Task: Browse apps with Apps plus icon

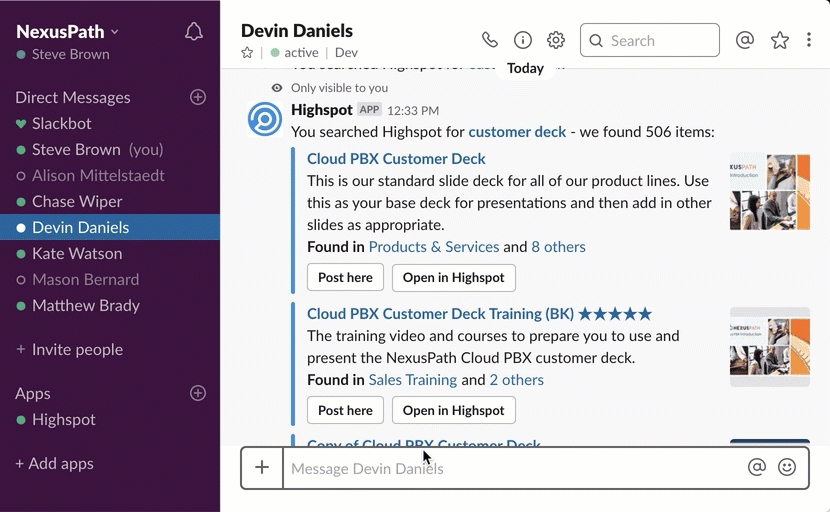Action: (198, 393)
